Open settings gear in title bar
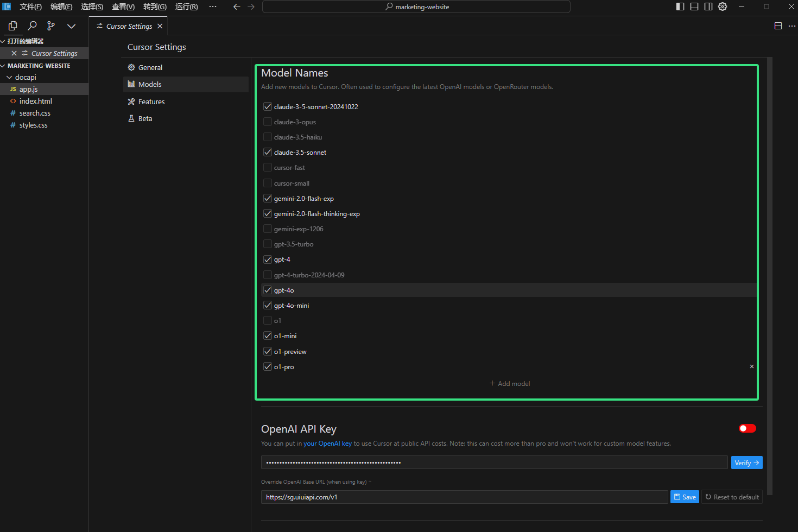The width and height of the screenshot is (798, 532). [x=723, y=7]
